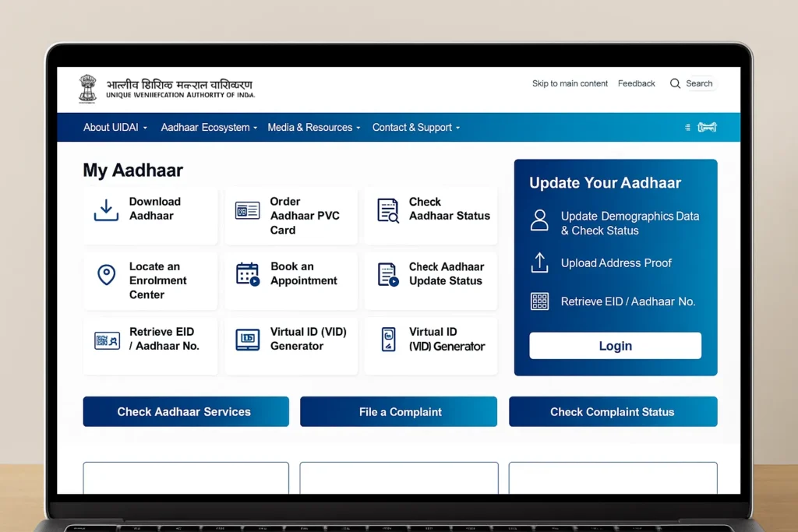This screenshot has height=532, width=798.
Task: Click the Check Aadhaar Services button
Action: coord(185,411)
